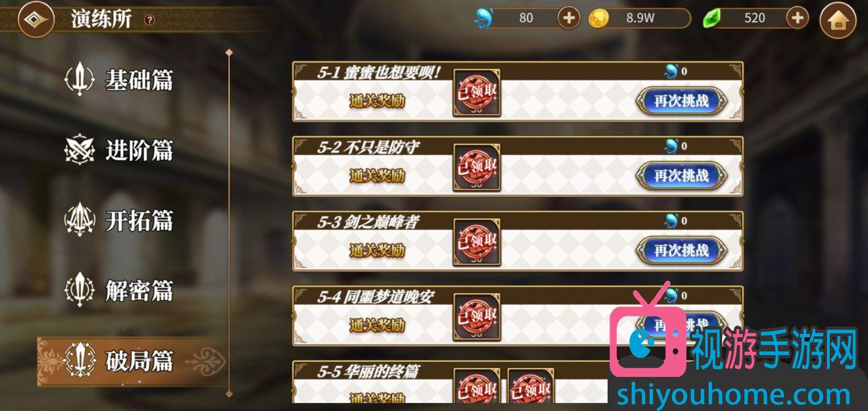The width and height of the screenshot is (868, 411).
Task: Tap the gold coin icon showing 8.9W
Action: [x=598, y=18]
